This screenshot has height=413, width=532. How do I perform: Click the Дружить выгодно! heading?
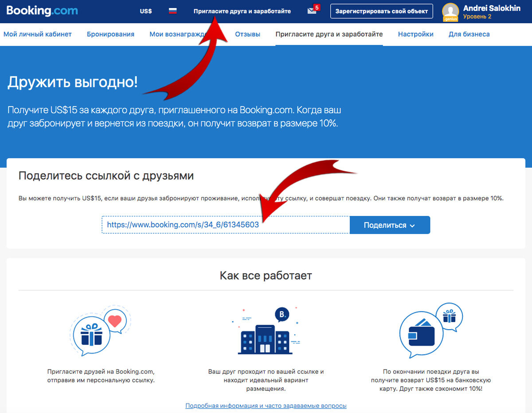(73, 82)
